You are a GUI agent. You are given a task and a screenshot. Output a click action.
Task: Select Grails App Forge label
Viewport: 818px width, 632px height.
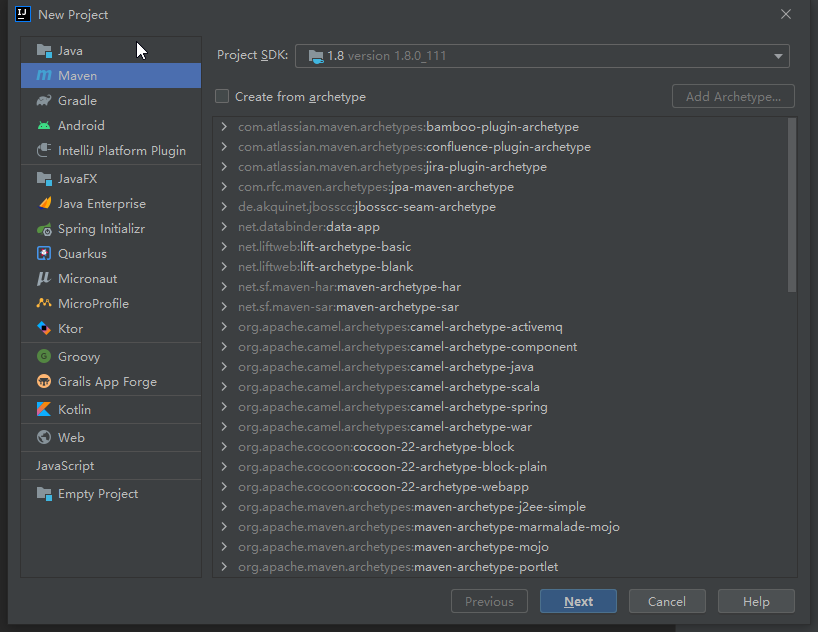coord(107,382)
